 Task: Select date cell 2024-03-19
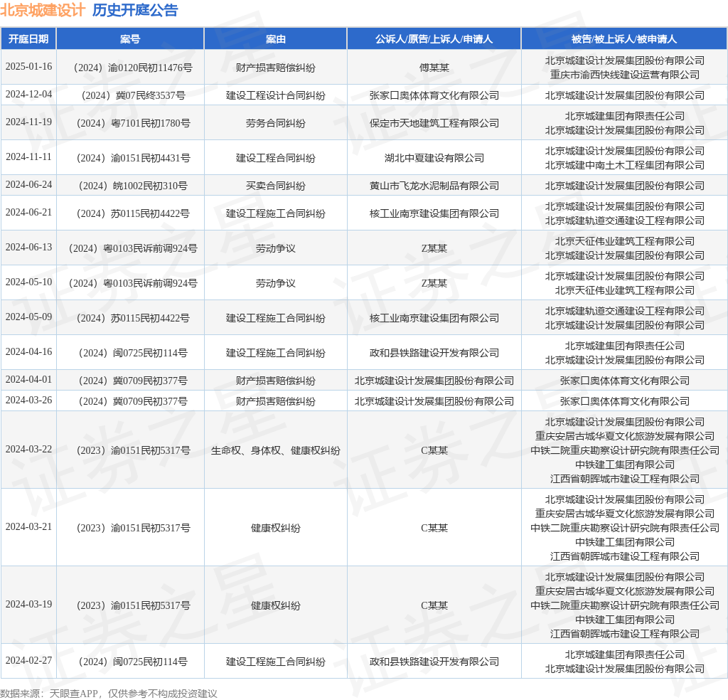[x=28, y=605]
